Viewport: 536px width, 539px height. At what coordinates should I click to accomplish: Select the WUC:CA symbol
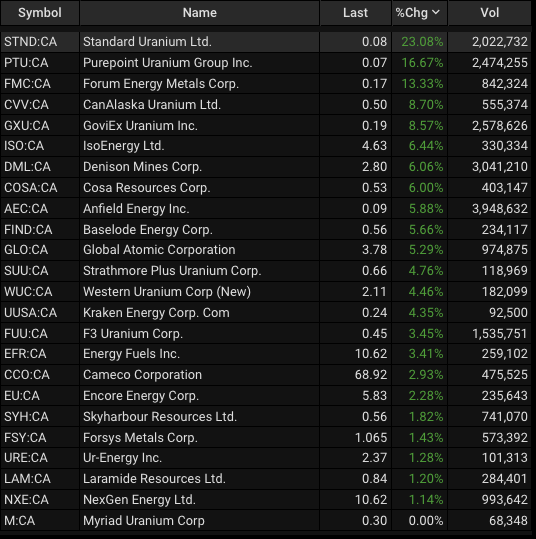pos(28,292)
